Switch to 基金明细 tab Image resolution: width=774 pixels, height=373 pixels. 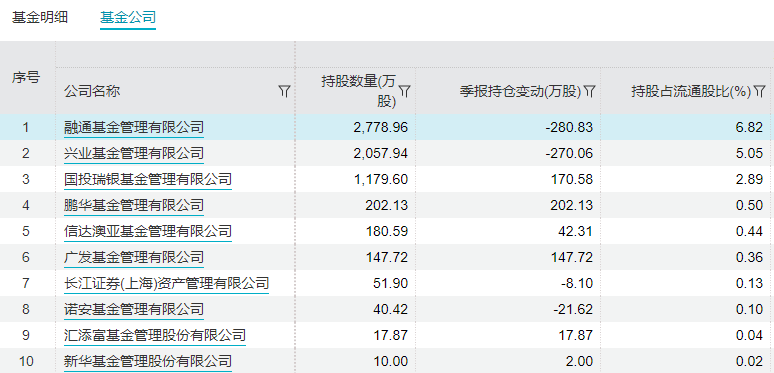pos(40,18)
